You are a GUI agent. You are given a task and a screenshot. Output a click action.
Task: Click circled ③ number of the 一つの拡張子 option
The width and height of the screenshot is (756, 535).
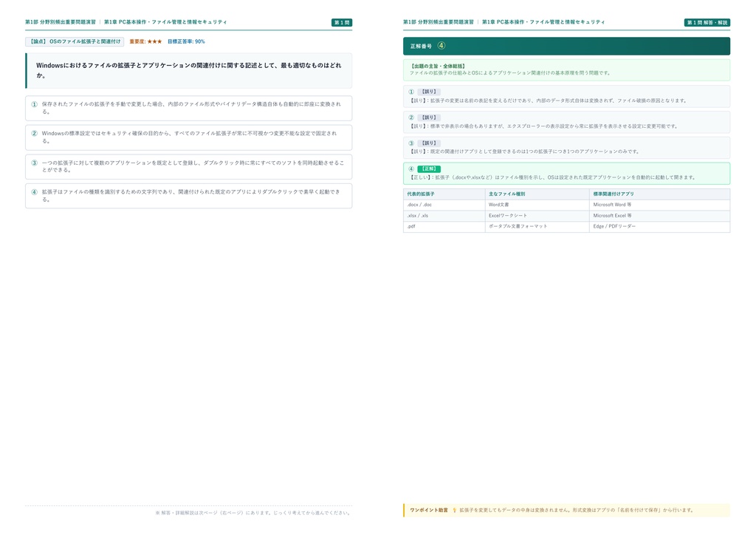coord(34,163)
